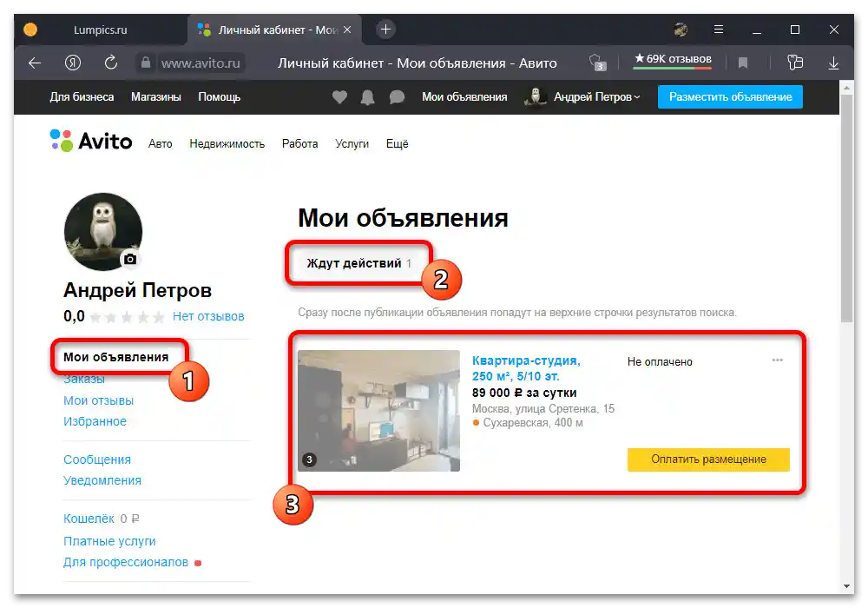Click the Нет отзывов link
This screenshot has height=608, width=868.
208,317
